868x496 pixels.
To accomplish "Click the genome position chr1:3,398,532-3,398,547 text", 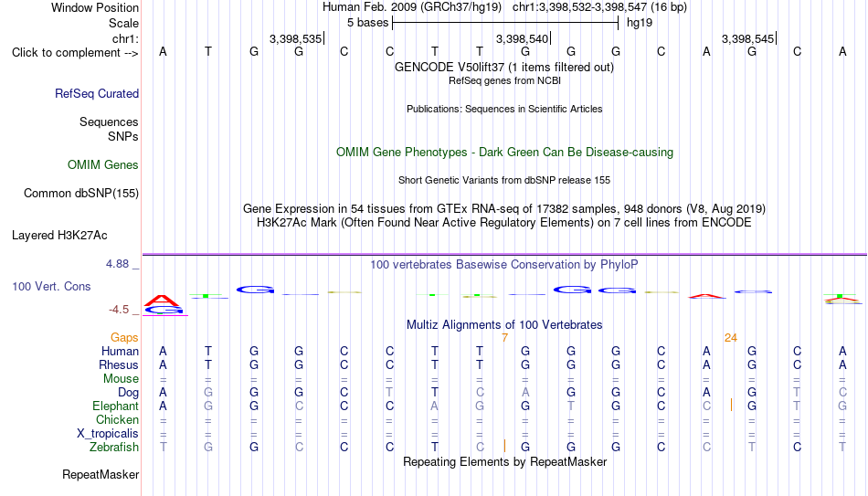I will (599, 7).
